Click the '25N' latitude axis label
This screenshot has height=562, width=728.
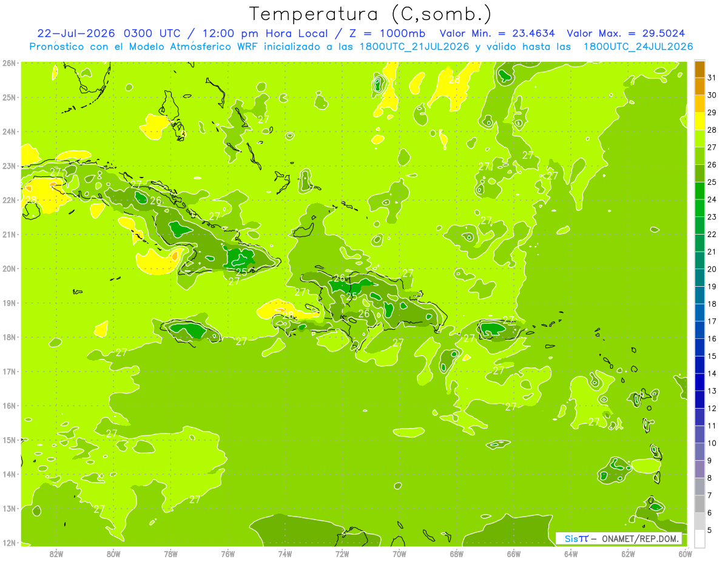(9, 97)
